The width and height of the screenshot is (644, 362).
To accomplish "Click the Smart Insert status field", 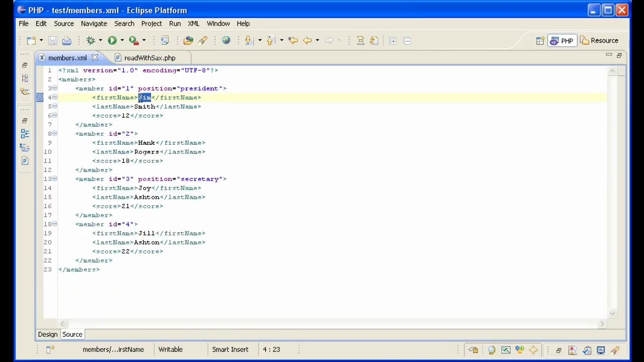I will coord(230,349).
